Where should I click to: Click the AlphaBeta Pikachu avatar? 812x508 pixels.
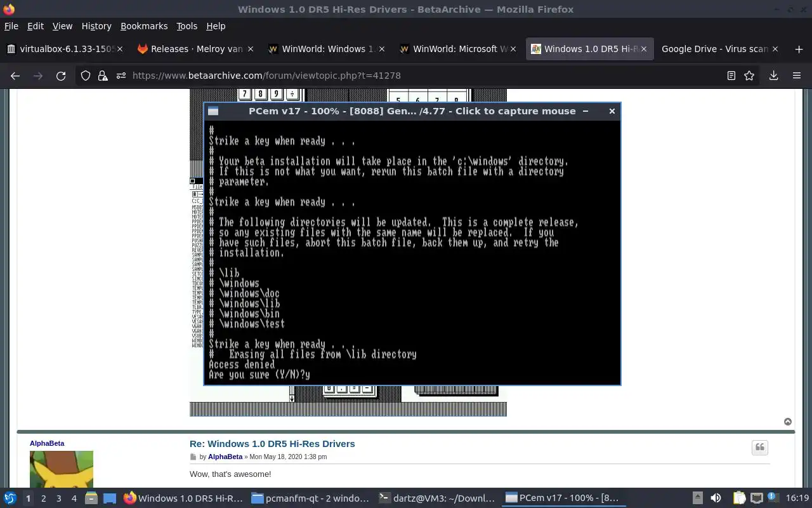(x=62, y=469)
